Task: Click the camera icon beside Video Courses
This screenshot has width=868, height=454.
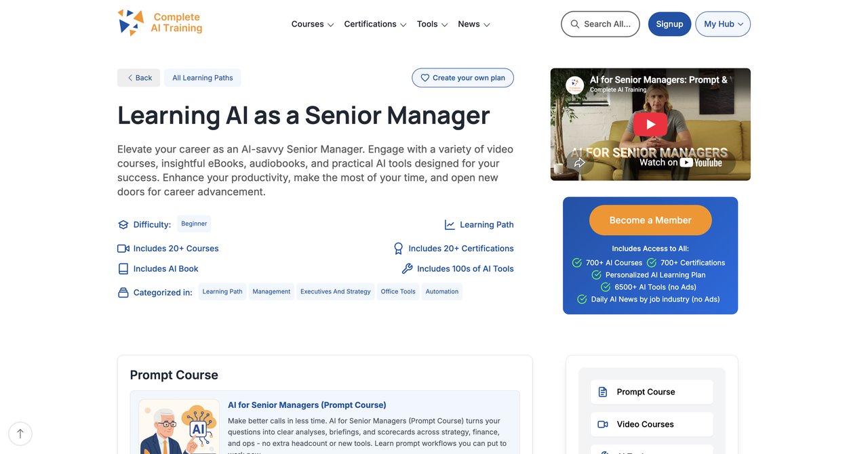Action: click(603, 424)
